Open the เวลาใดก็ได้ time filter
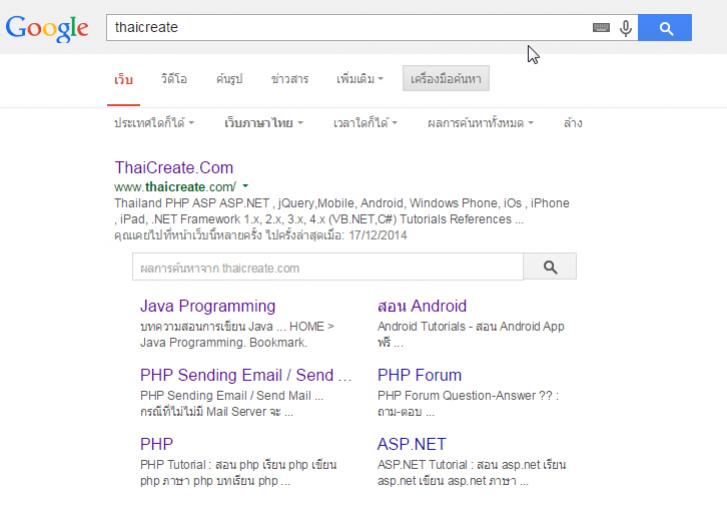 coord(365,123)
